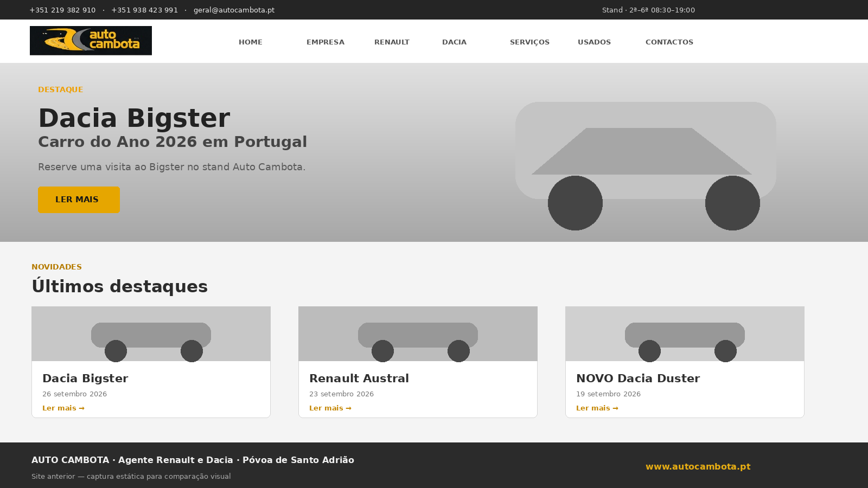The width and height of the screenshot is (868, 488).
Task: Click the Reserve uma visita text
Action: tap(172, 167)
